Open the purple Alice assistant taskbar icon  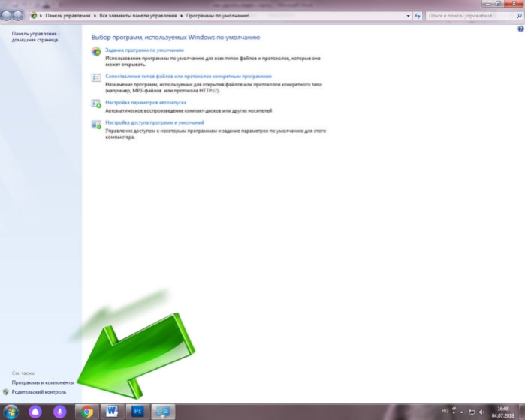(35, 412)
